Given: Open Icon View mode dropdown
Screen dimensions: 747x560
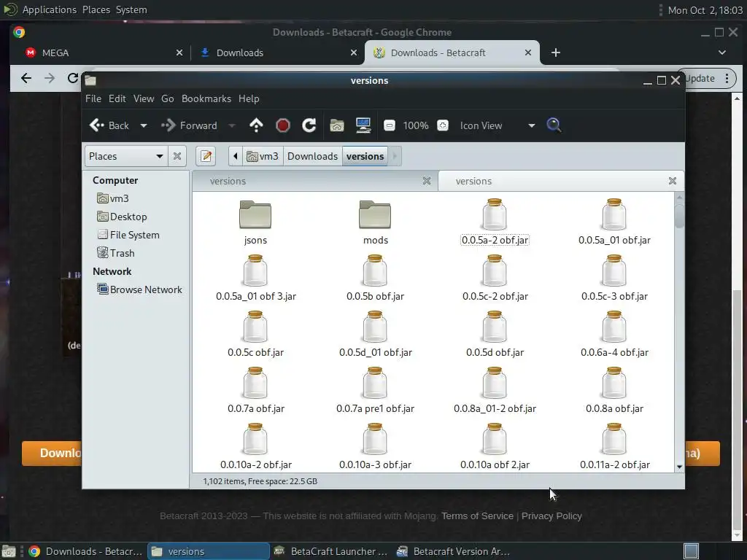Looking at the screenshot, I should 498,125.
